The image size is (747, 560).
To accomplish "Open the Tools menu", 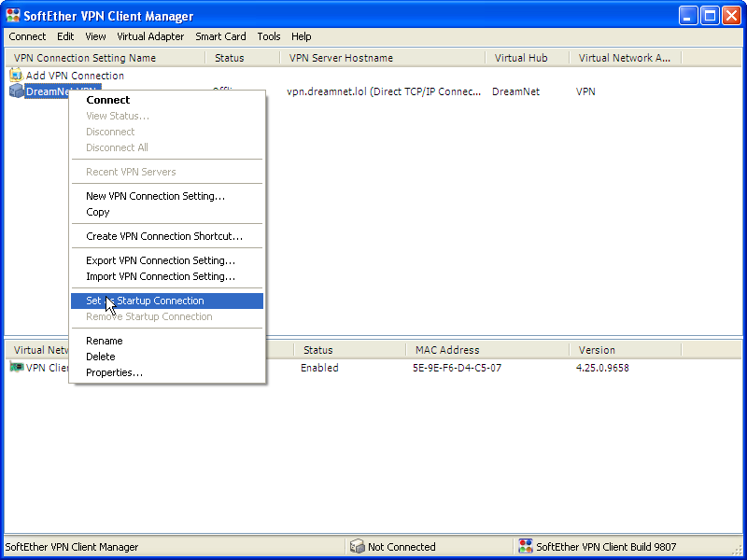I will 269,36.
